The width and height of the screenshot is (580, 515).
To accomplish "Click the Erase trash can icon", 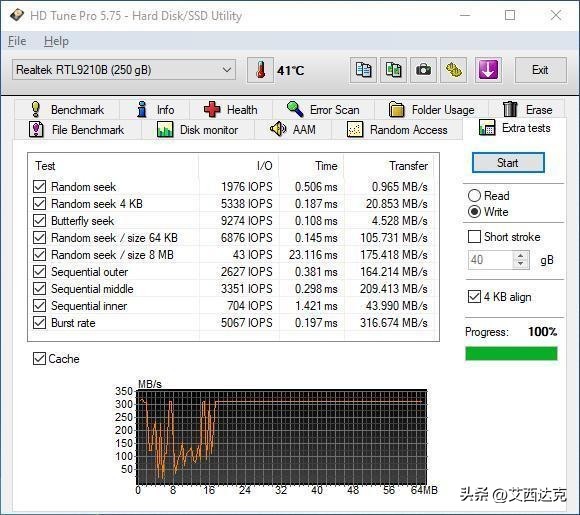I will [x=510, y=109].
